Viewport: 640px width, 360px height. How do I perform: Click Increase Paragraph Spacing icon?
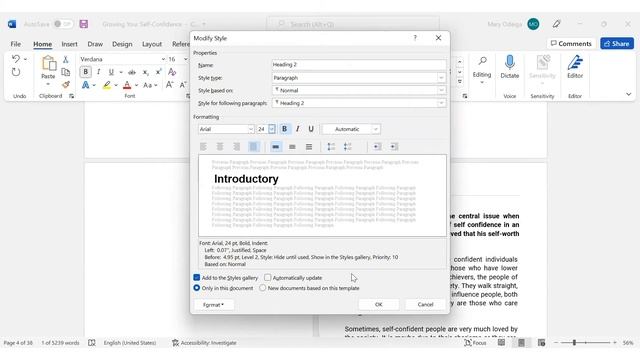point(331,147)
